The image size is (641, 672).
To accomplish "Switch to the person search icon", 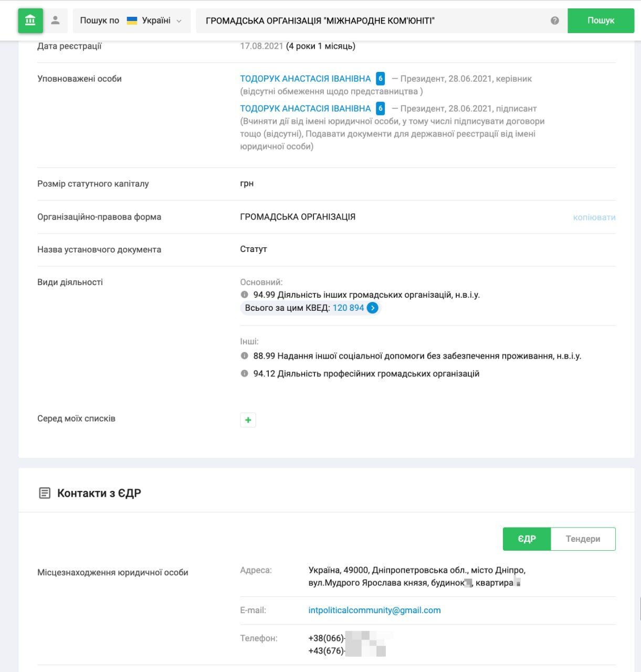I will pos(55,20).
